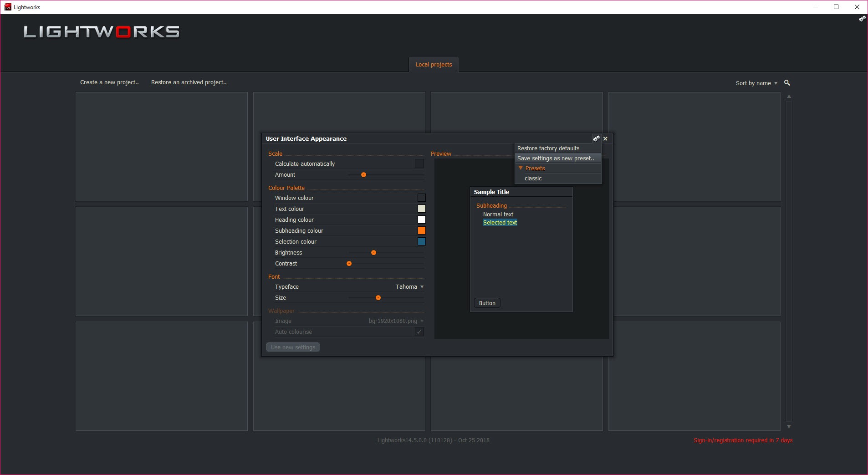Click the 'User Interface Appearance' title bar
Screen dimensions: 868x475
coord(427,138)
